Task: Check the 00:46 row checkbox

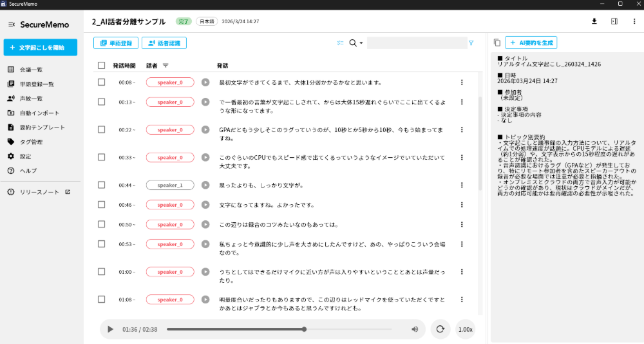Action: coord(102,205)
